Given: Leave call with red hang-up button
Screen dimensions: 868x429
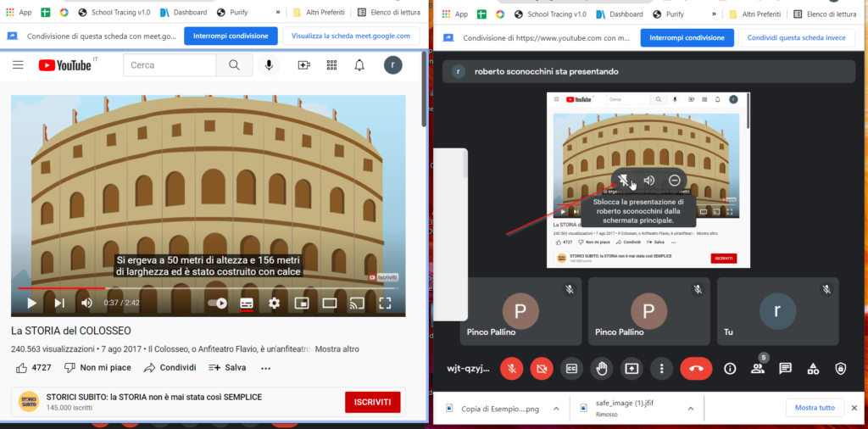Looking at the screenshot, I should (697, 369).
